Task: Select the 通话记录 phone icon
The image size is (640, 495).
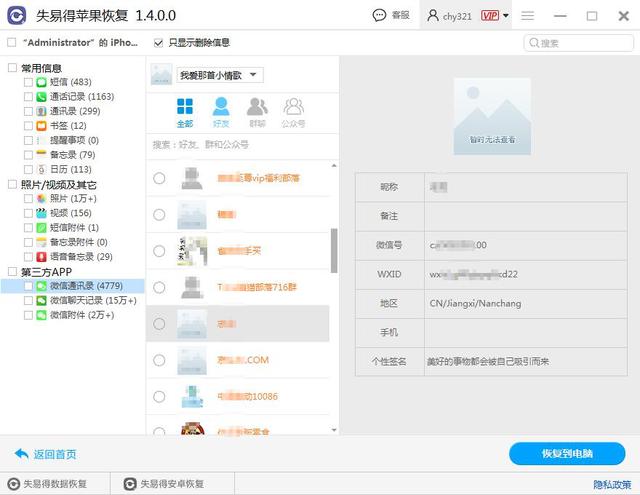Action: (x=41, y=97)
